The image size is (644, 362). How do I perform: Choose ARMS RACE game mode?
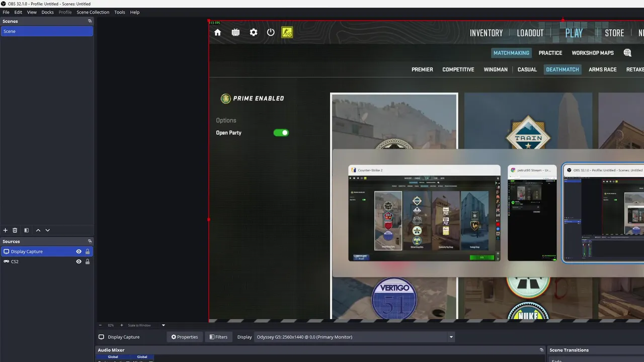603,69
